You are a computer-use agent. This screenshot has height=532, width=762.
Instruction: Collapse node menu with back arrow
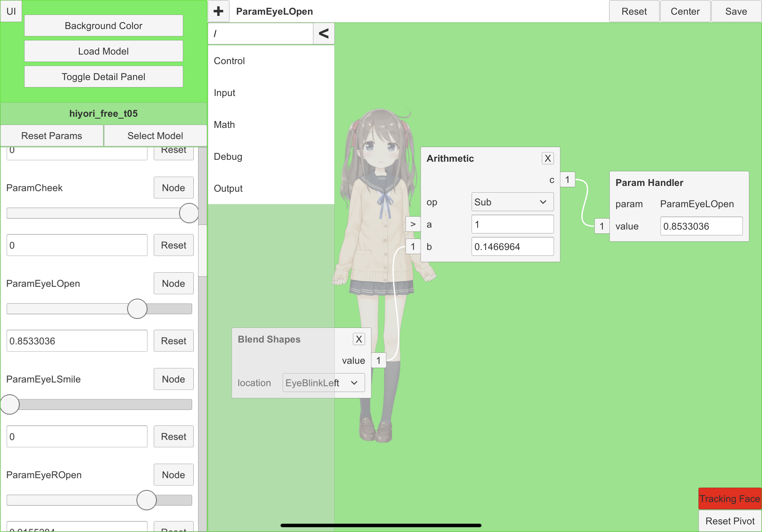(324, 33)
